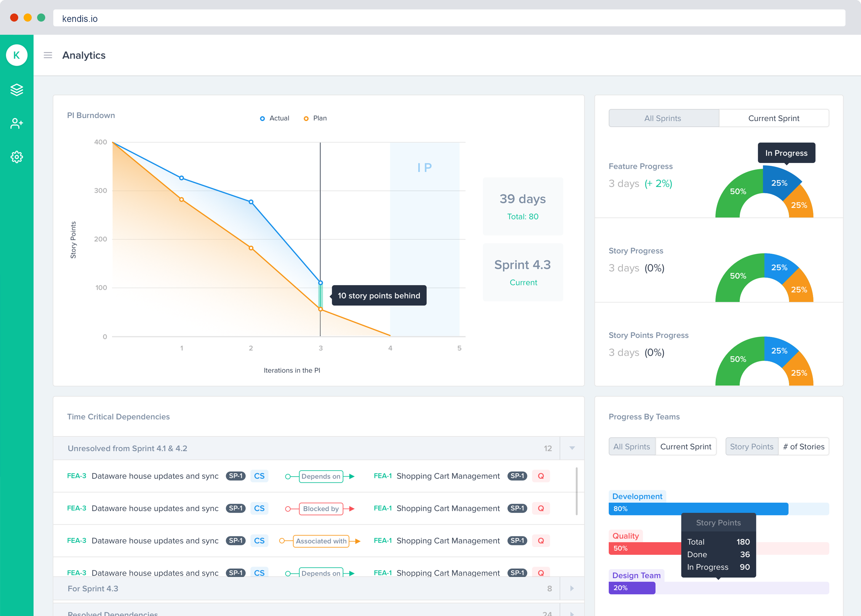Click Q badge in Blocked by row
Screen dimensions: 861x616
point(541,508)
